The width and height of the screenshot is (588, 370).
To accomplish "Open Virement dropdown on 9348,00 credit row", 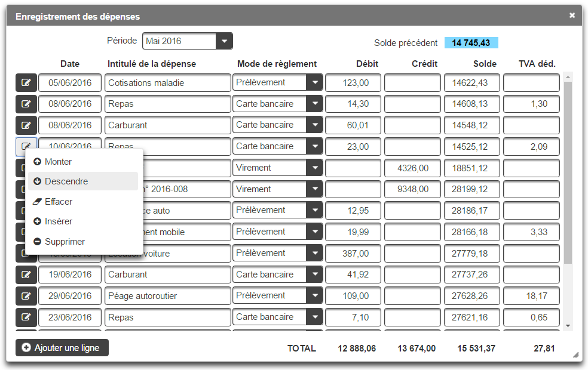I will [315, 189].
